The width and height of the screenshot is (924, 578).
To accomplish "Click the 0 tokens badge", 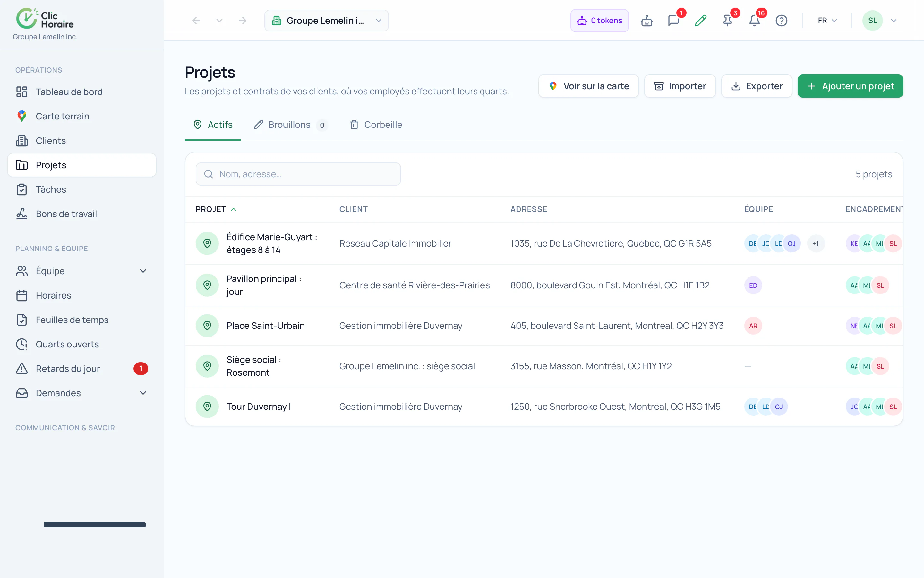I will (x=599, y=21).
